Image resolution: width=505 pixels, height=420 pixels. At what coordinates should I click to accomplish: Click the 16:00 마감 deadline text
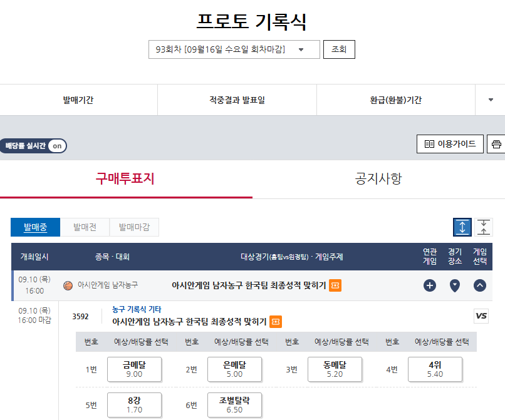point(34,320)
